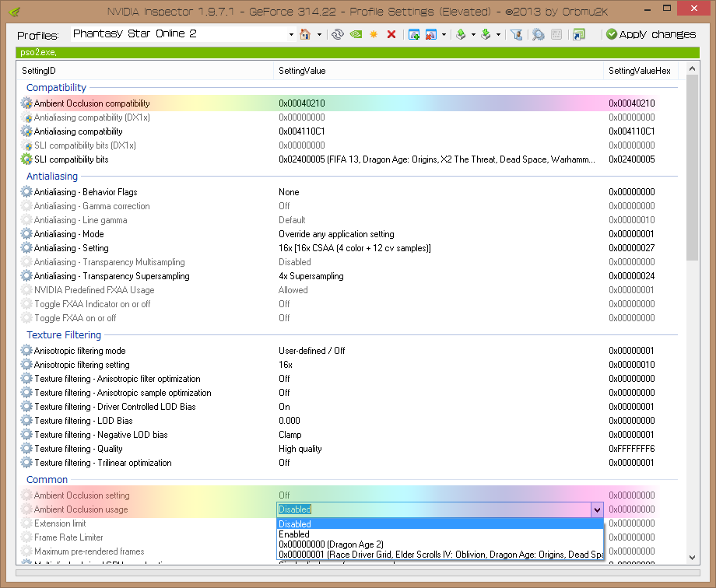
Task: Select the Anisotropic filtering setting row label
Action: tap(82, 364)
